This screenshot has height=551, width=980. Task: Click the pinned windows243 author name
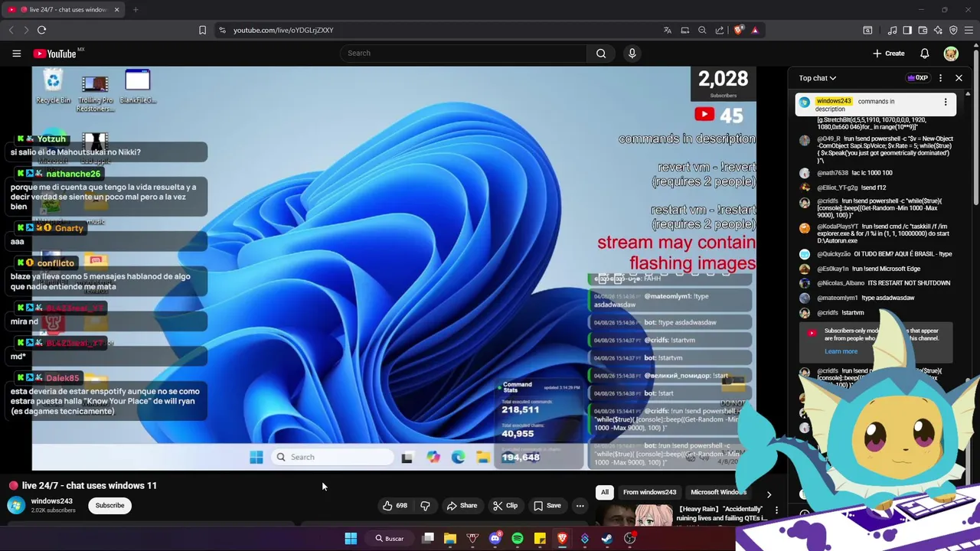[x=834, y=101]
